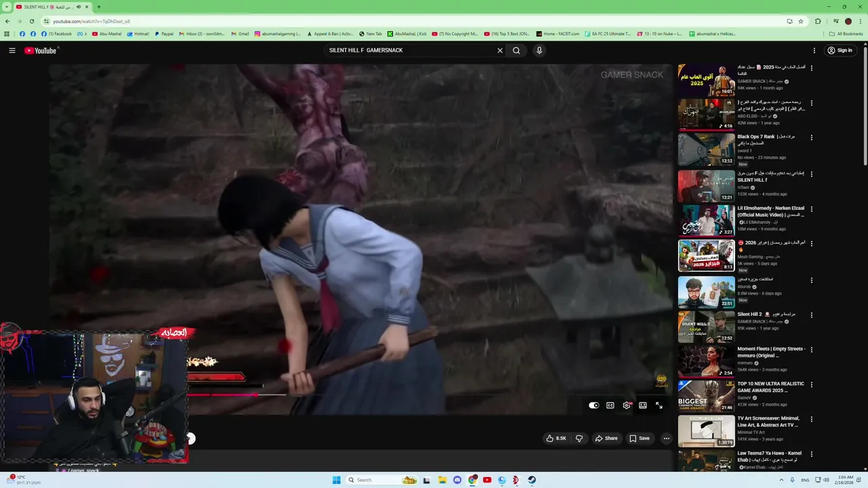The height and width of the screenshot is (488, 868).
Task: Click the Share button under the video
Action: point(606,439)
